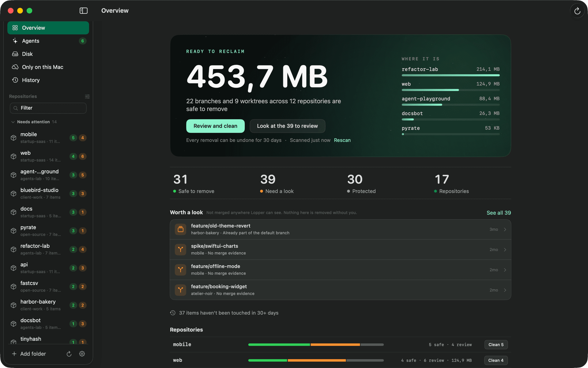Click the branch icon for spike/swiftui-charts
This screenshot has height=368, width=588.
(x=180, y=249)
